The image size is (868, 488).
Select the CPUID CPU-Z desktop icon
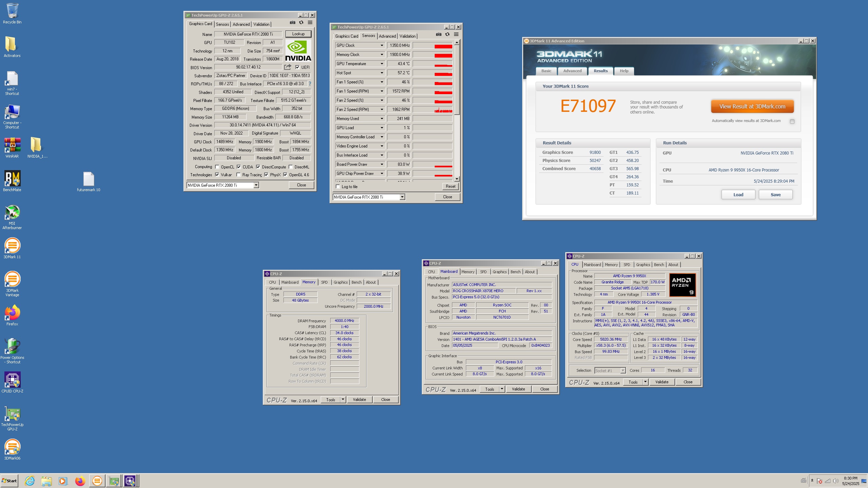pos(12,382)
